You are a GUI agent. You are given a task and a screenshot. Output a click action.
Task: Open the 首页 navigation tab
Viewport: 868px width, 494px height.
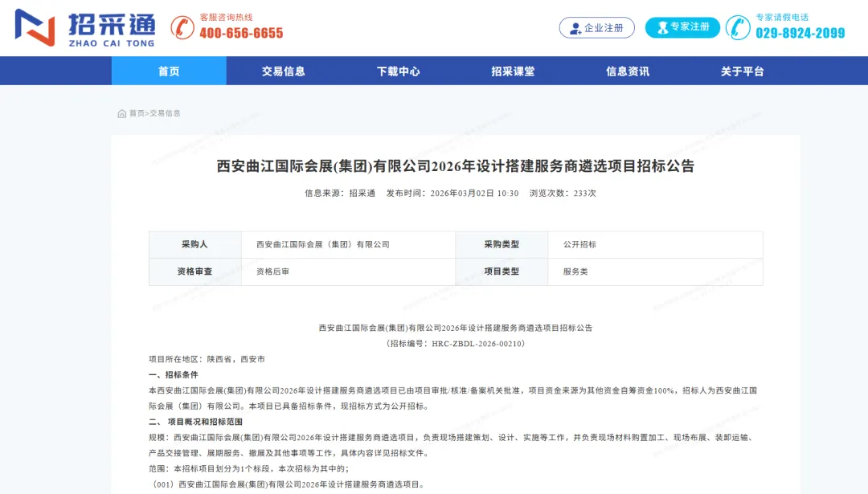tap(169, 71)
